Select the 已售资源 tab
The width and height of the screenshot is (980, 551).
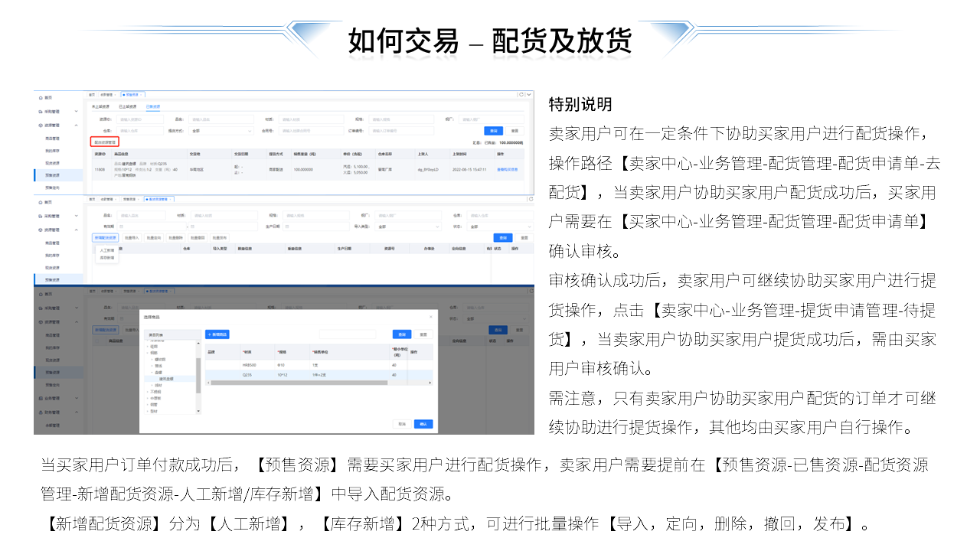[153, 106]
